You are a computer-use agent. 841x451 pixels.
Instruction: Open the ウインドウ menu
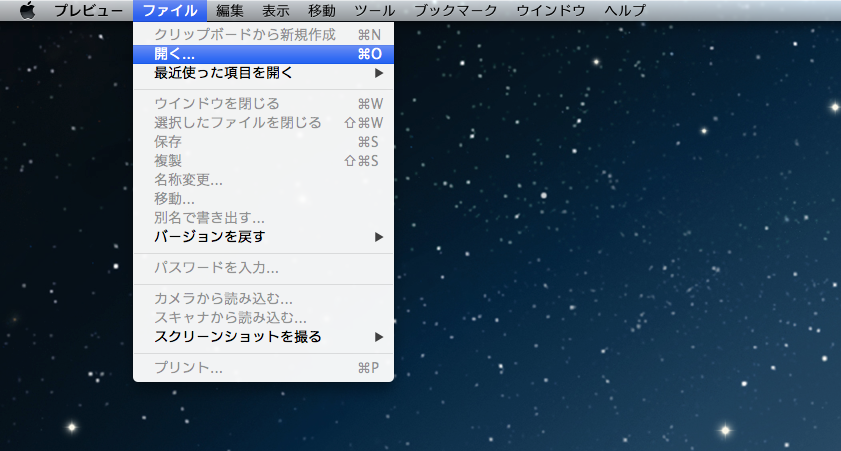pyautogui.click(x=551, y=10)
